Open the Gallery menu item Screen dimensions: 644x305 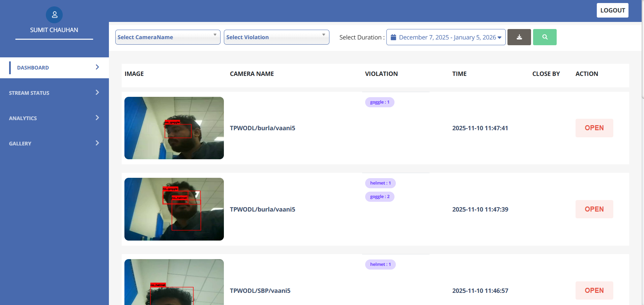click(x=20, y=144)
